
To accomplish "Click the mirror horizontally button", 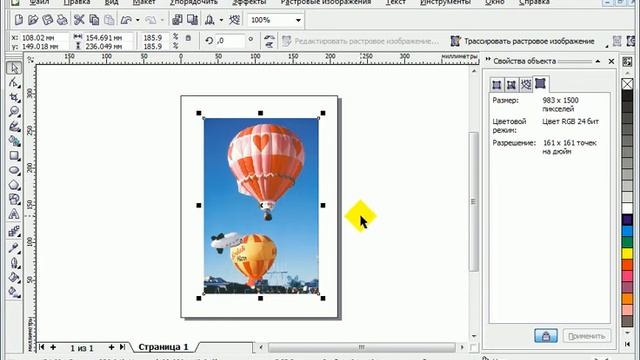I will (x=269, y=38).
